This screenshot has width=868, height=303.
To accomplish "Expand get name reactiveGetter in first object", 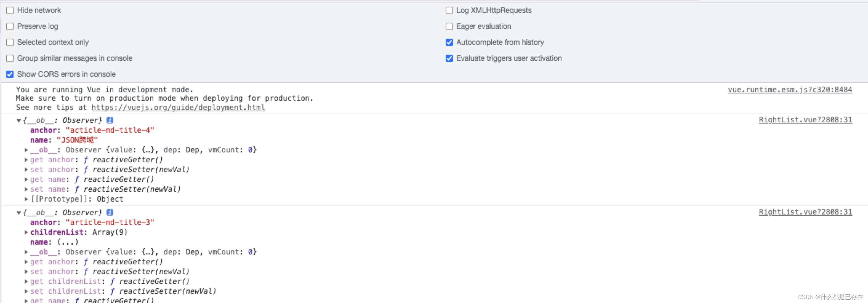I will click(x=26, y=179).
